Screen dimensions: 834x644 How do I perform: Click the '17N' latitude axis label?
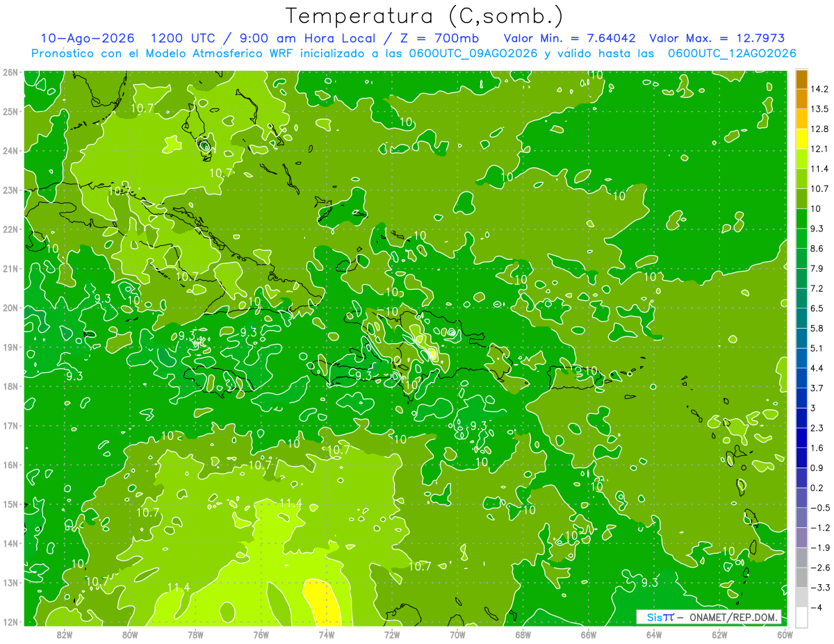(10, 426)
